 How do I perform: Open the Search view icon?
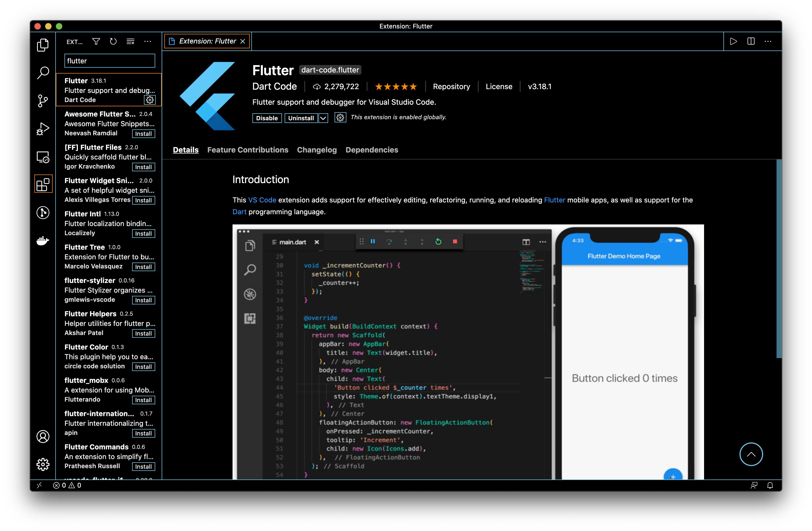pos(43,73)
